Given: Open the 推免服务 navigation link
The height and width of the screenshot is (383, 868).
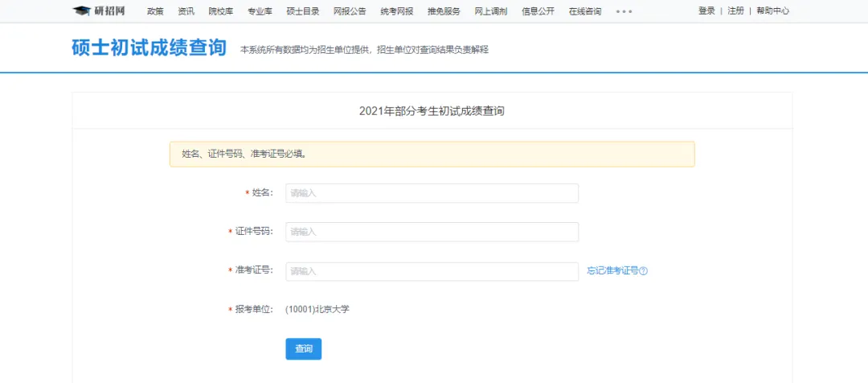Looking at the screenshot, I should tap(444, 11).
